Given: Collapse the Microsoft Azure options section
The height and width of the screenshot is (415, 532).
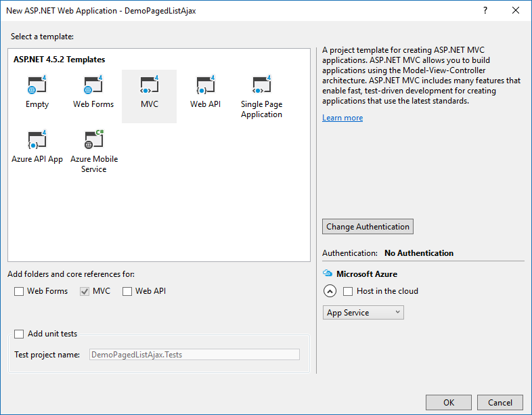Looking at the screenshot, I should coord(330,291).
